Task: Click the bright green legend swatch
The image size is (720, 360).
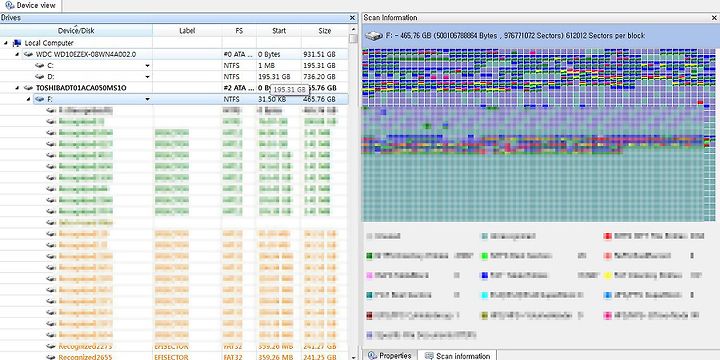Action: click(x=485, y=256)
